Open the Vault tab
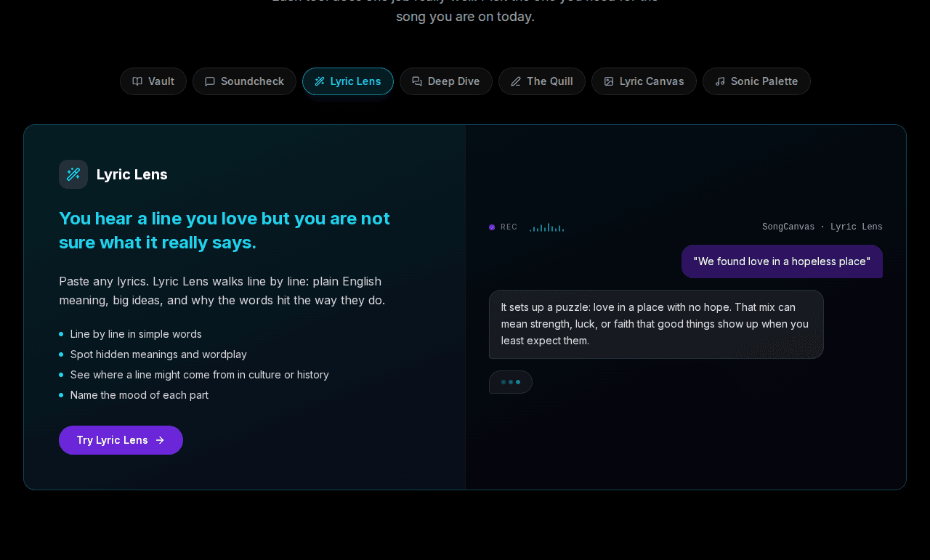This screenshot has width=930, height=560. (153, 81)
